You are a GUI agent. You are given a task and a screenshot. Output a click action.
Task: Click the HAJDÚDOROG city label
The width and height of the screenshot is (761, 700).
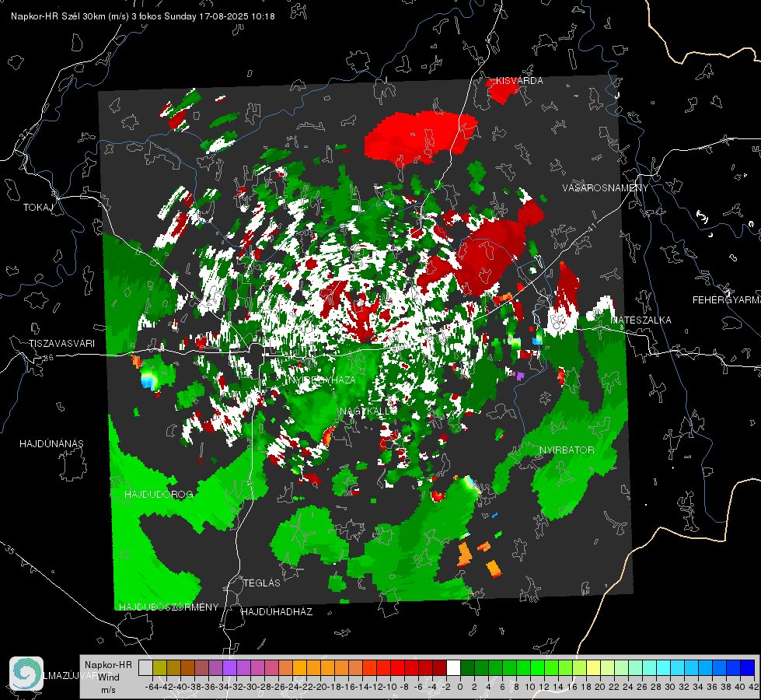(159, 495)
